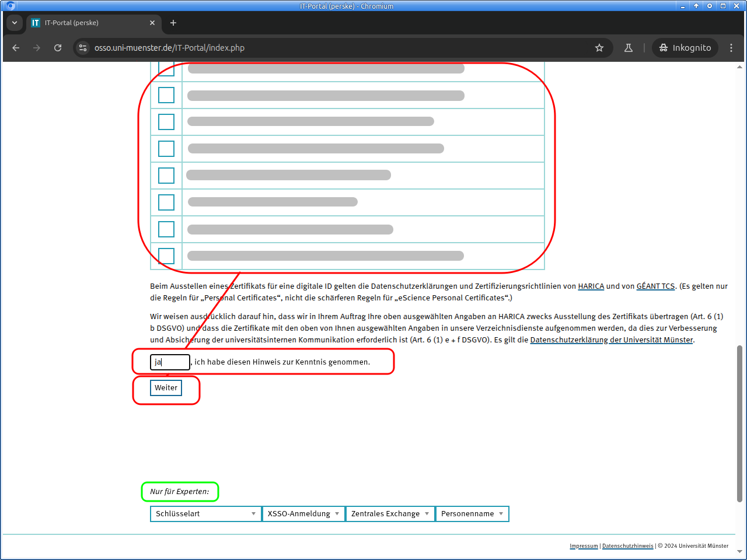Expand the Schlüsselart dropdown

click(x=205, y=514)
